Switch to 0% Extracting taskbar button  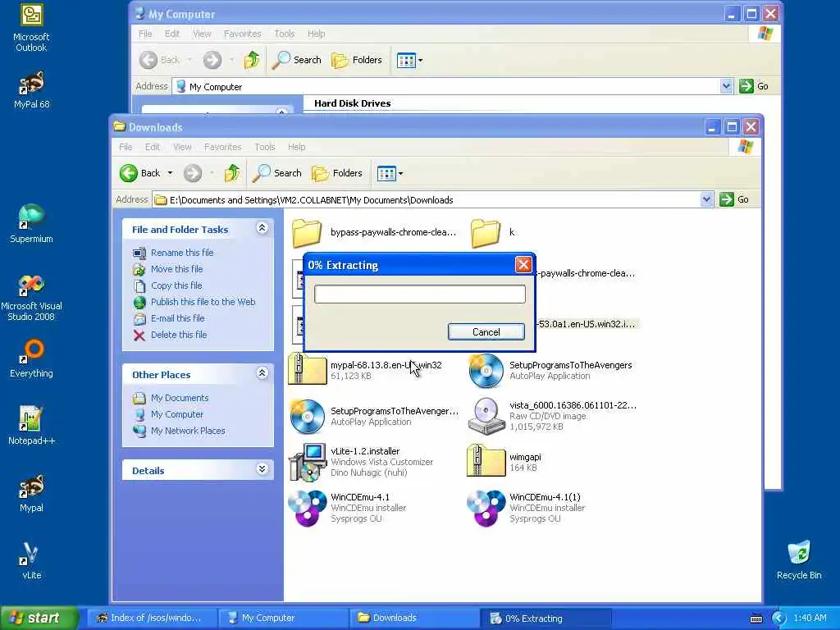(x=546, y=618)
